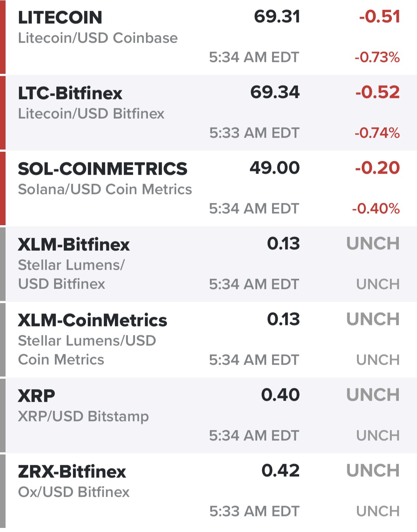The image size is (417, 532).
Task: Tap the -0.74% change percentage
Action: pyautogui.click(x=377, y=133)
